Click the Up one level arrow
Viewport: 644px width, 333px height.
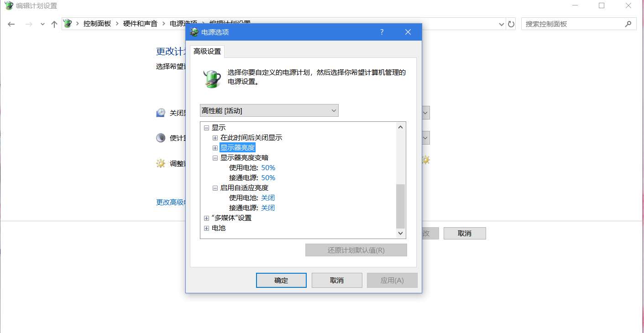(54, 24)
